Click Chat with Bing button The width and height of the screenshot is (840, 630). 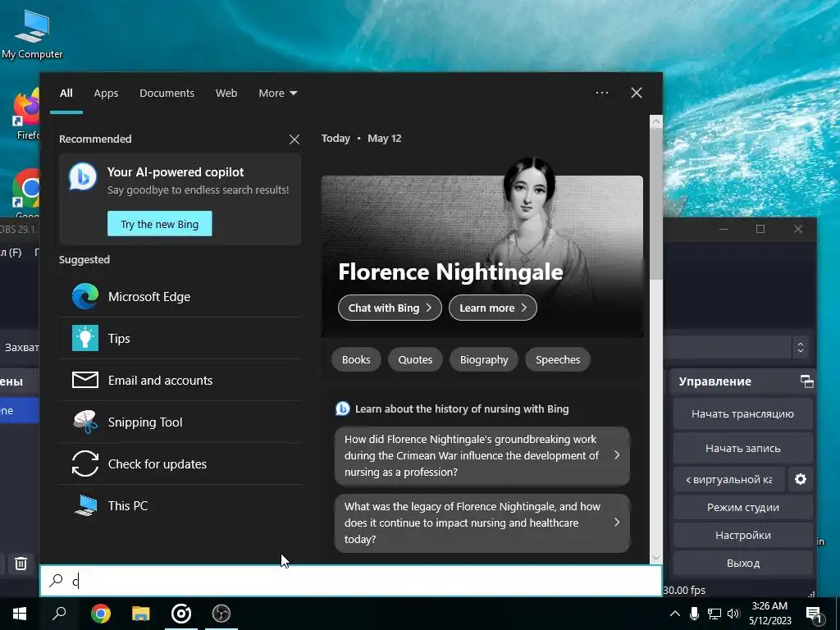click(390, 308)
